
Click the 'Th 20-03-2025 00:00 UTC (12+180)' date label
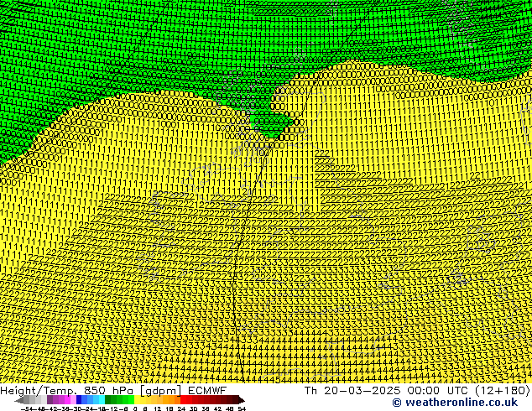click(x=417, y=391)
